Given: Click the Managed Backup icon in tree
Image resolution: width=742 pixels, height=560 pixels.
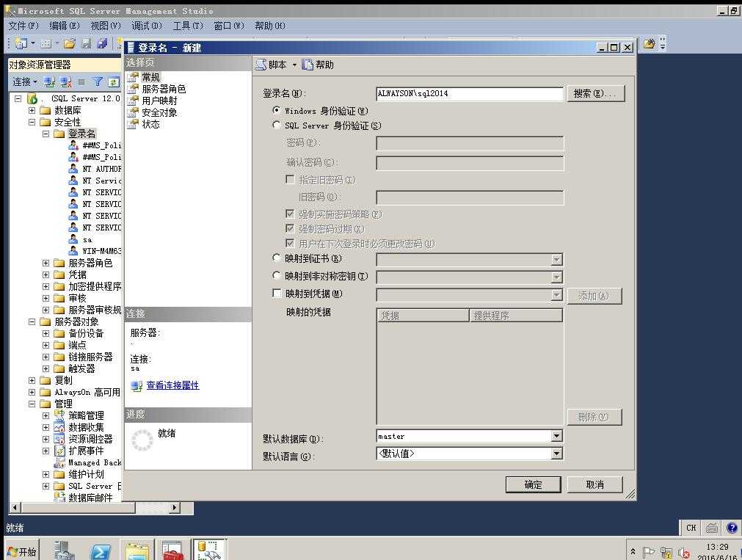Looking at the screenshot, I should 59,462.
